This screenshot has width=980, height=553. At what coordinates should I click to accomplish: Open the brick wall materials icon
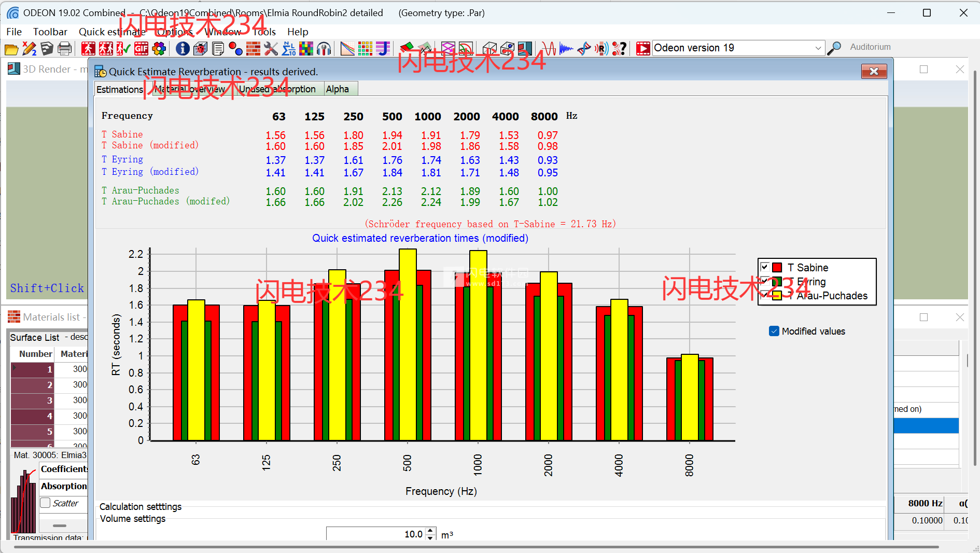pos(253,49)
